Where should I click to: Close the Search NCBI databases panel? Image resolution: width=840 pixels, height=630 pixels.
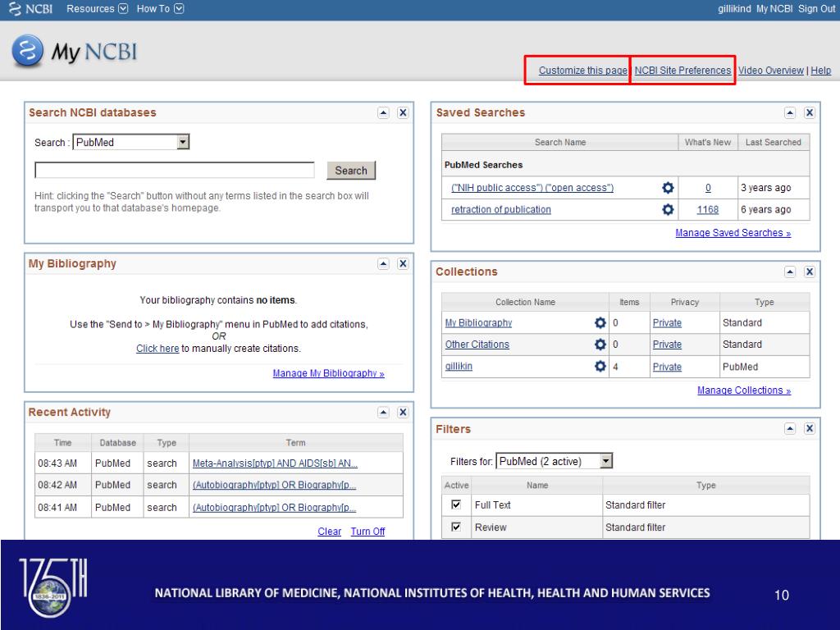coord(403,112)
